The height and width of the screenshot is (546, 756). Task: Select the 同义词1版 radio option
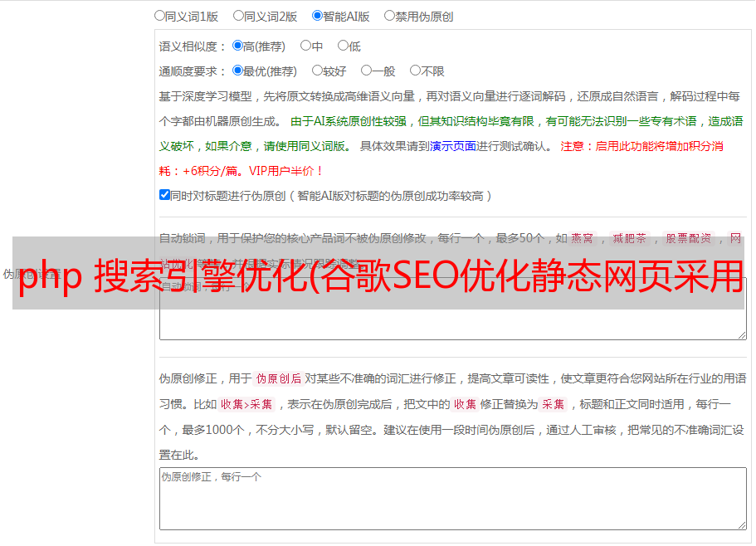pos(159,16)
